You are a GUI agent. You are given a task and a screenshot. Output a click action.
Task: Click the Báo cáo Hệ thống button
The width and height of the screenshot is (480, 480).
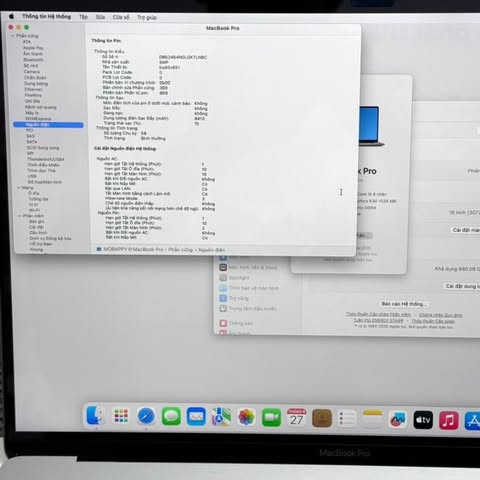click(x=404, y=304)
